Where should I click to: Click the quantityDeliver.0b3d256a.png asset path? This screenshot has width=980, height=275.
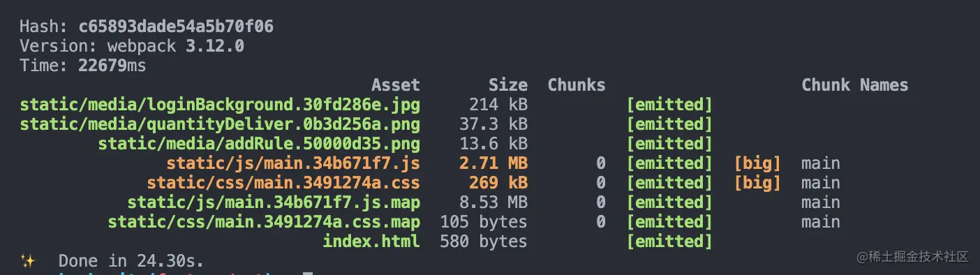point(220,124)
